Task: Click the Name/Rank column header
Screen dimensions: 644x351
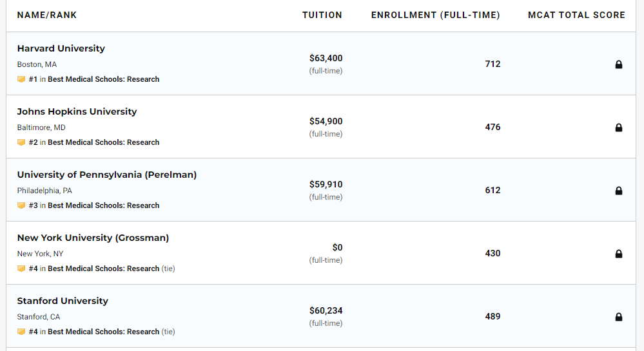Action: tap(47, 15)
